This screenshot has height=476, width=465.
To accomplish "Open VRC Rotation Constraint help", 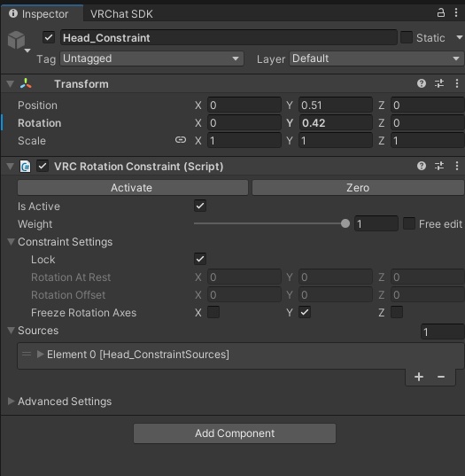I will [x=422, y=166].
